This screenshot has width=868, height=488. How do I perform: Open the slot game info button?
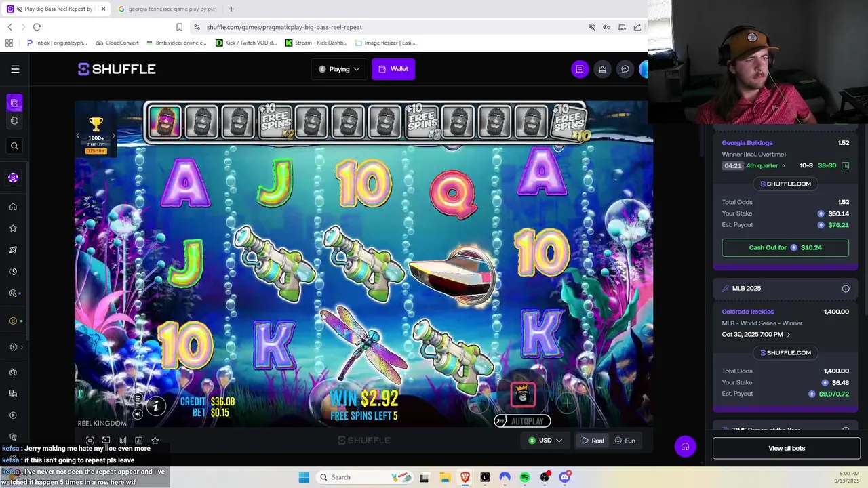pyautogui.click(x=156, y=406)
